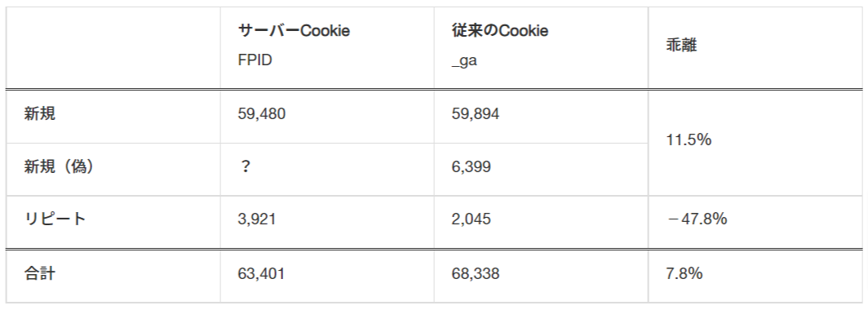Select the 59,480 FPID cell
Image resolution: width=868 pixels, height=310 pixels.
[262, 114]
